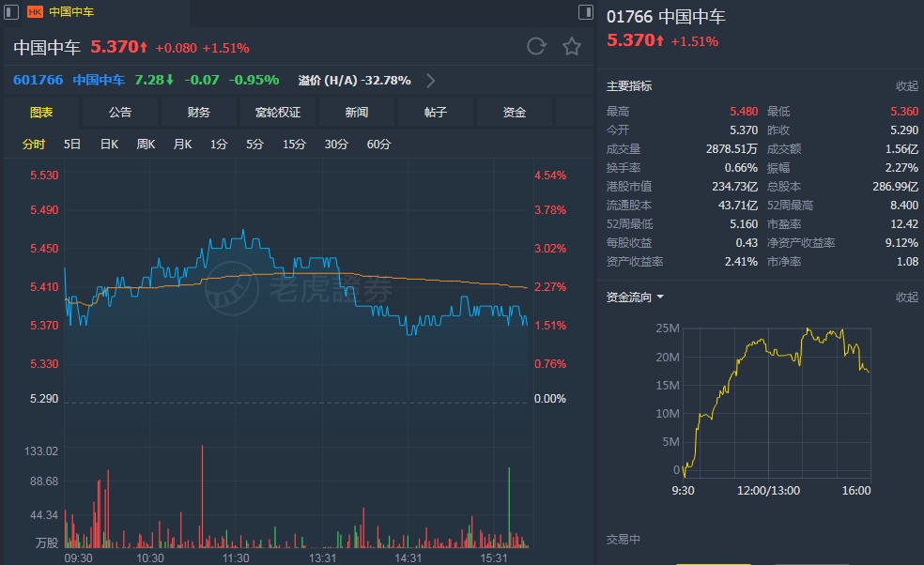Open the 资金 tab
The image size is (924, 565).
pos(515,113)
